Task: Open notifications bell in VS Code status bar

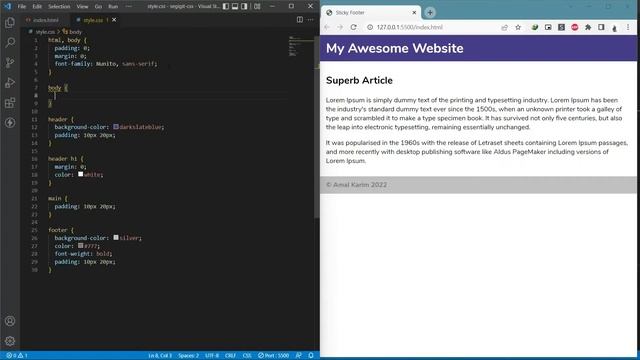Action: point(311,356)
